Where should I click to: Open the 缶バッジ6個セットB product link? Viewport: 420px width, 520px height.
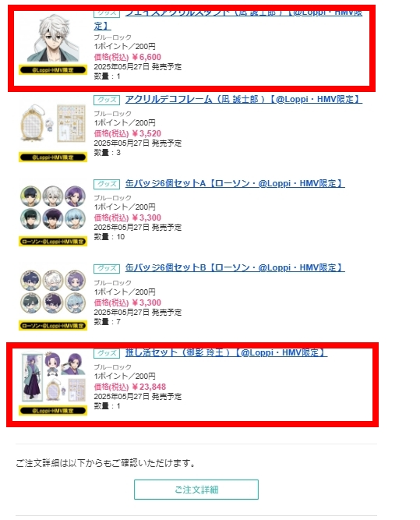pyautogui.click(x=235, y=267)
